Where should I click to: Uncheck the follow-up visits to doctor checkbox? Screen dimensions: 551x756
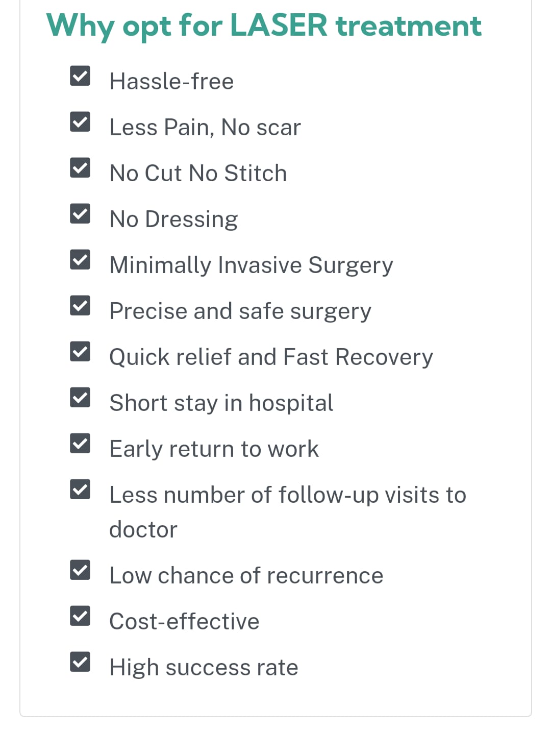coord(80,490)
